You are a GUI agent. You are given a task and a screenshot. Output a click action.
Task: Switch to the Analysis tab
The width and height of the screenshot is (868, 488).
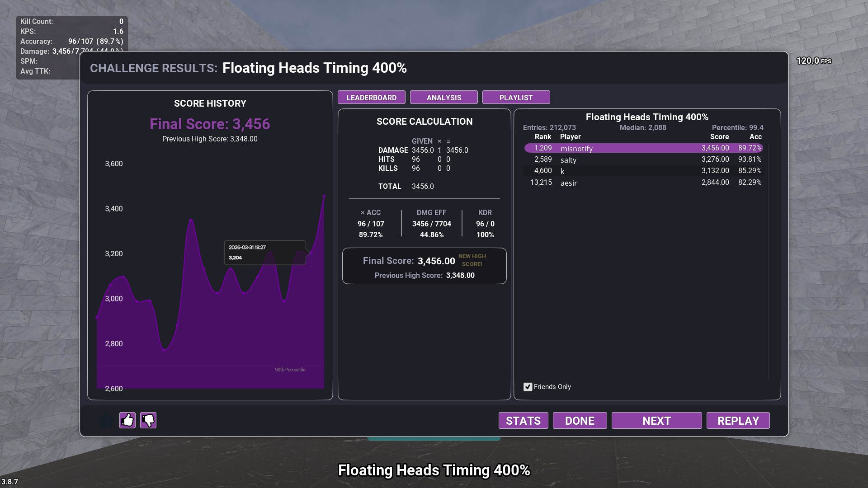coord(443,98)
